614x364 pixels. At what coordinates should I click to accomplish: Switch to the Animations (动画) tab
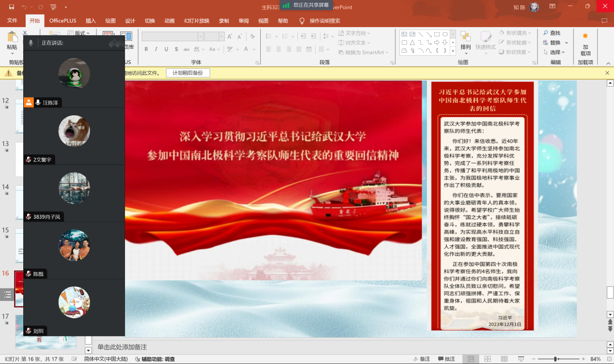click(169, 21)
